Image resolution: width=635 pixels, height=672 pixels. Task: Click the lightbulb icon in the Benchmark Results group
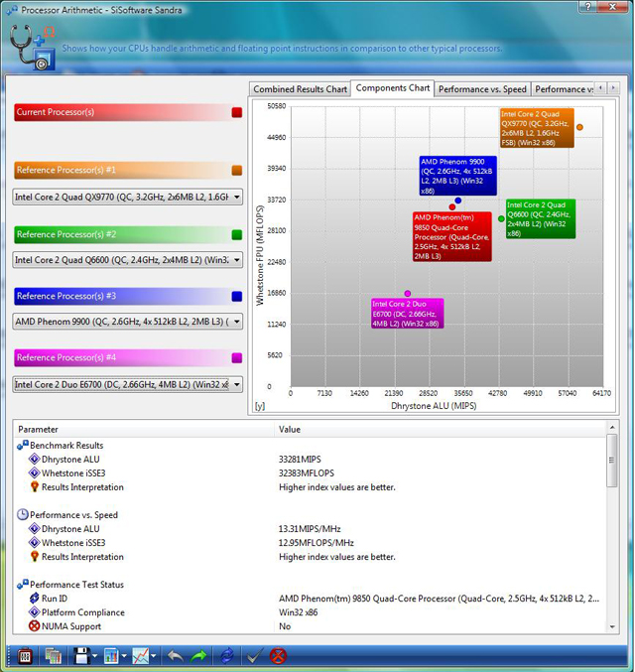(x=35, y=486)
